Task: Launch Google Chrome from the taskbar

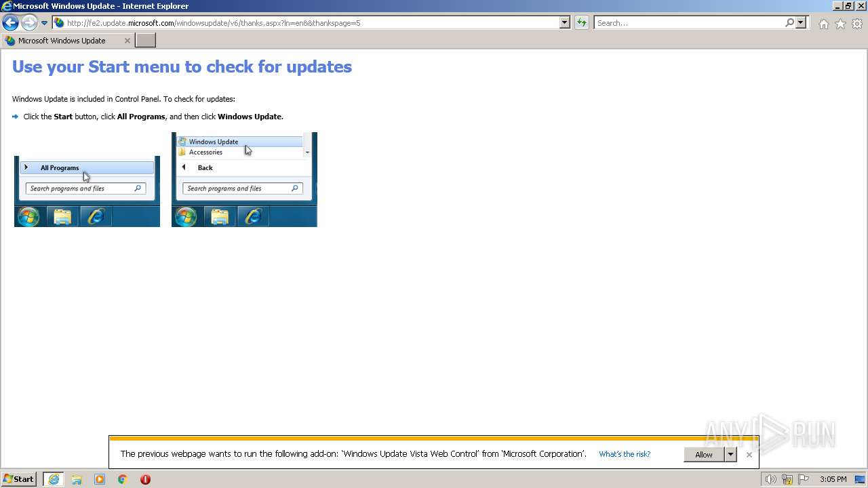Action: point(123,479)
